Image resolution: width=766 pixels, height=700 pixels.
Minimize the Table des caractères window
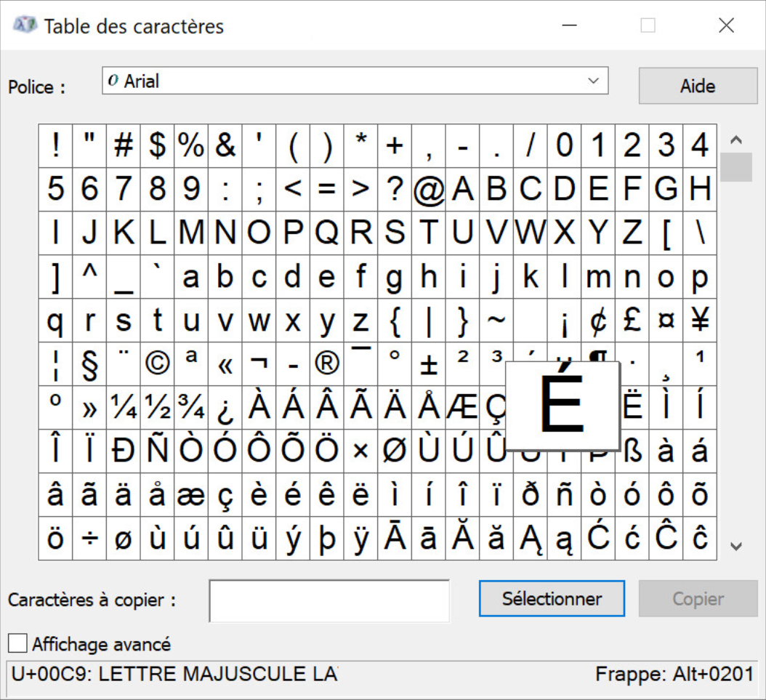(570, 25)
